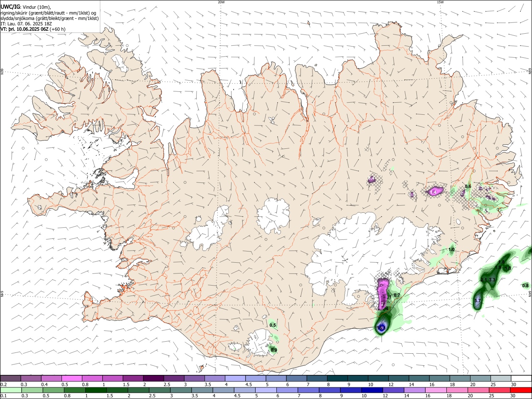Click the blue rain maximum on the south coast
This screenshot has width=532, height=399.
pyautogui.click(x=382, y=327)
